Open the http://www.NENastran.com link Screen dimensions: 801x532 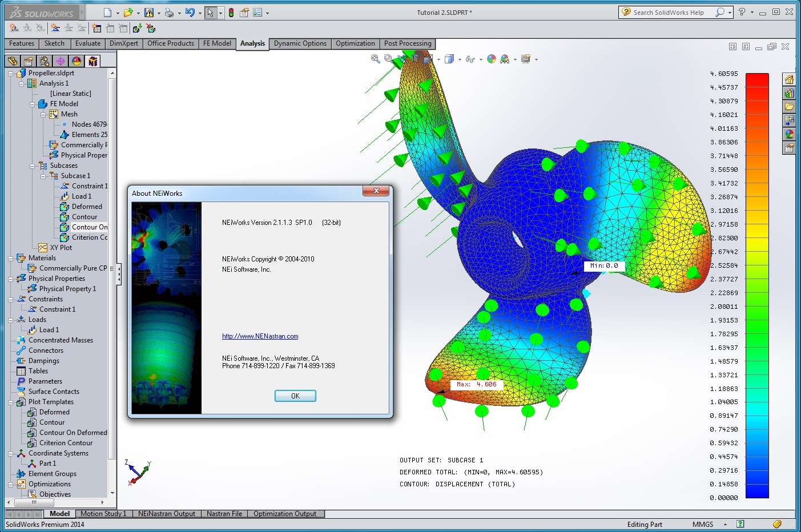[x=260, y=336]
